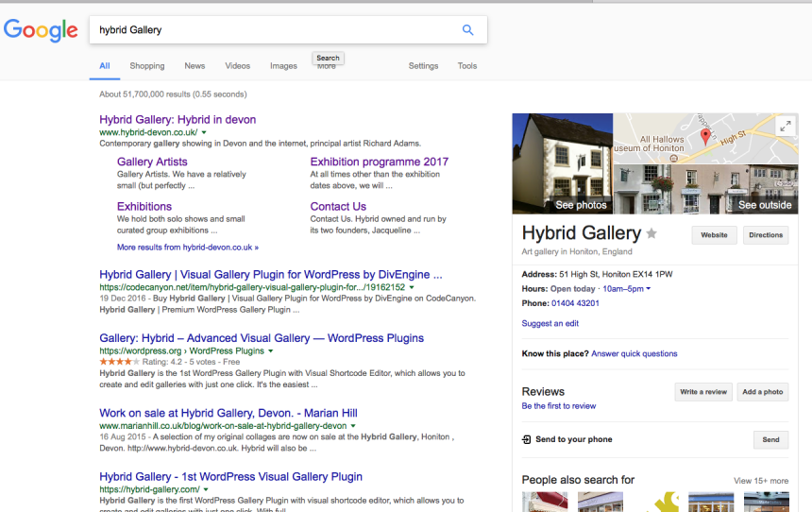This screenshot has height=512, width=812.
Task: Open the Contact Us sitelink
Action: tap(338, 206)
